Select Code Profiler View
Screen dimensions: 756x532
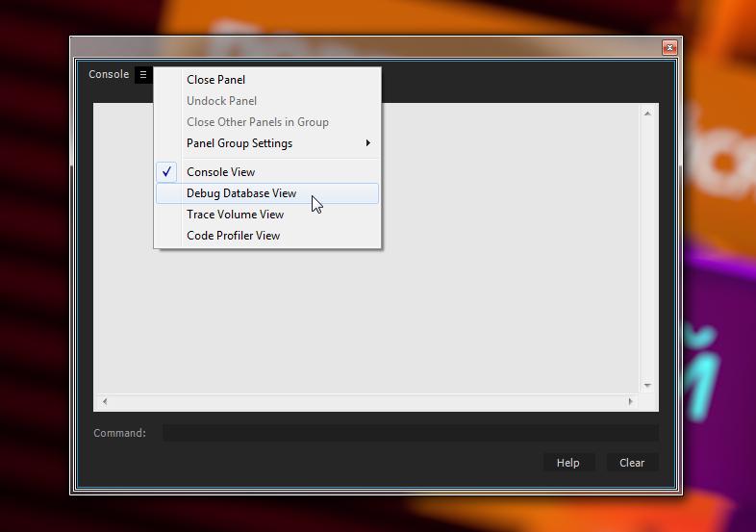tap(267, 236)
